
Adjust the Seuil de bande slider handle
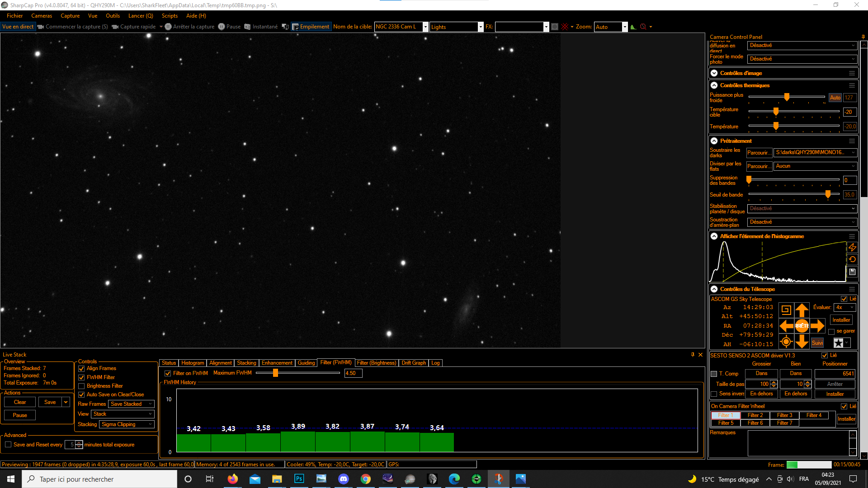(x=828, y=194)
